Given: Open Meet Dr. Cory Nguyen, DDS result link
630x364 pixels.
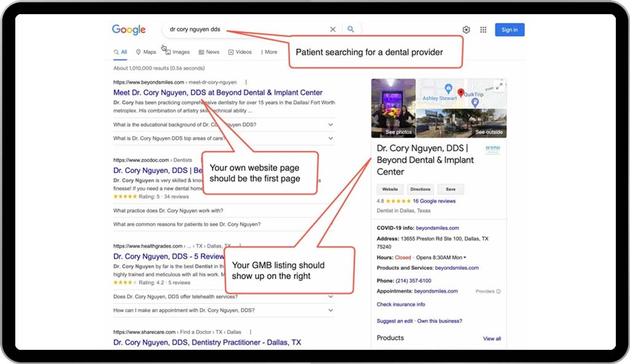Looking at the screenshot, I should coord(218,92).
